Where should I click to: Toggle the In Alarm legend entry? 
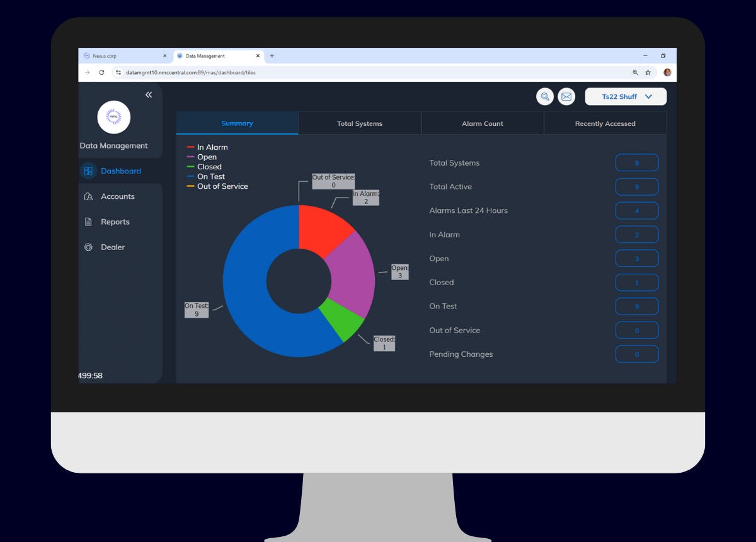pos(212,147)
